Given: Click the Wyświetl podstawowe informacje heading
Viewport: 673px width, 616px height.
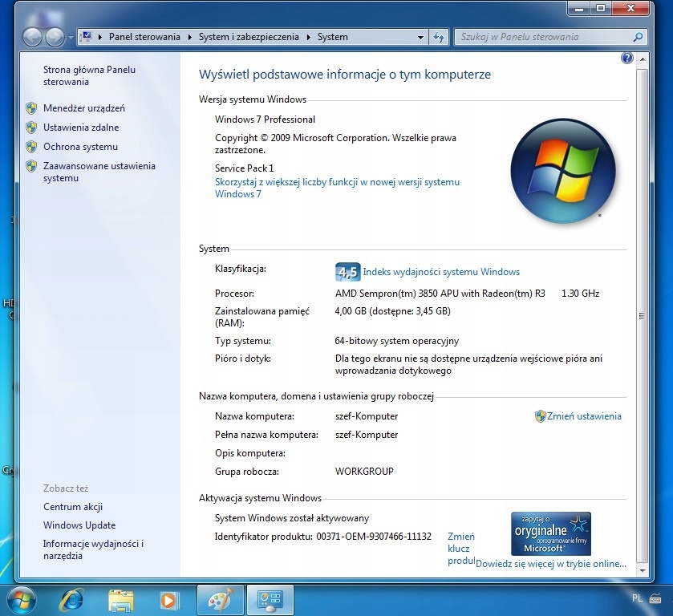Looking at the screenshot, I should click(345, 75).
